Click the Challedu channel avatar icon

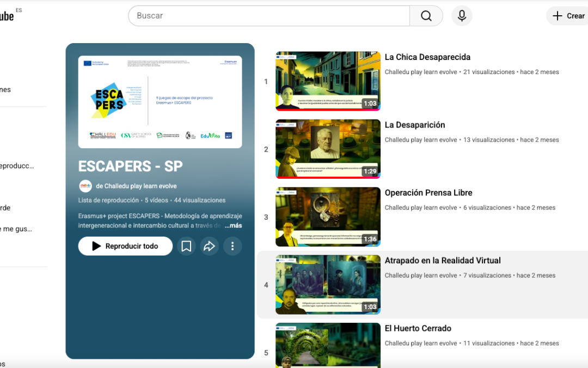[85, 186]
